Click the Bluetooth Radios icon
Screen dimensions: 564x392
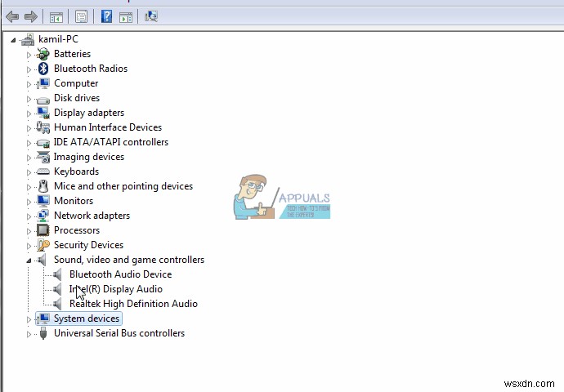pos(43,69)
